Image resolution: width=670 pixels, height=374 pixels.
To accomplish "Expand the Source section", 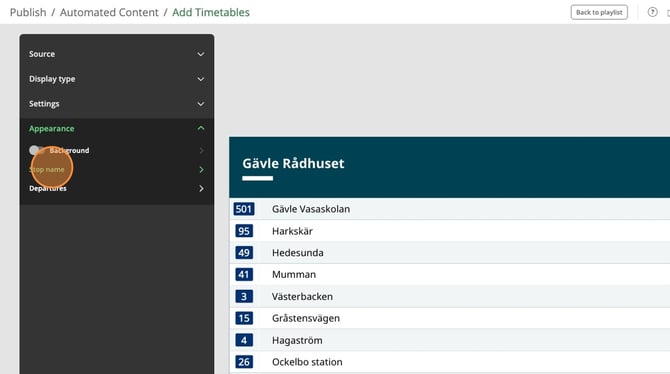I will coord(117,54).
